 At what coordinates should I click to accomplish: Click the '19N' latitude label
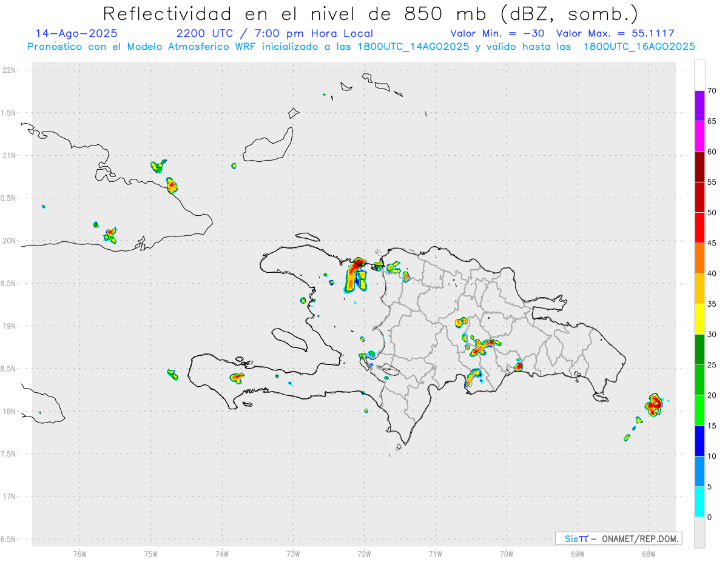pos(10,326)
